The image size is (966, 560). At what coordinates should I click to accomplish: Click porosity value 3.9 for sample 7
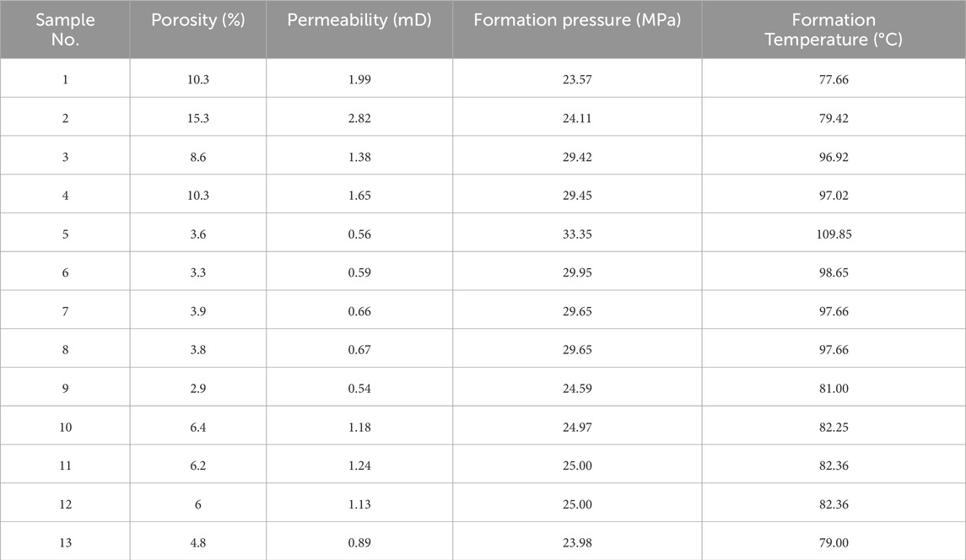click(197, 312)
